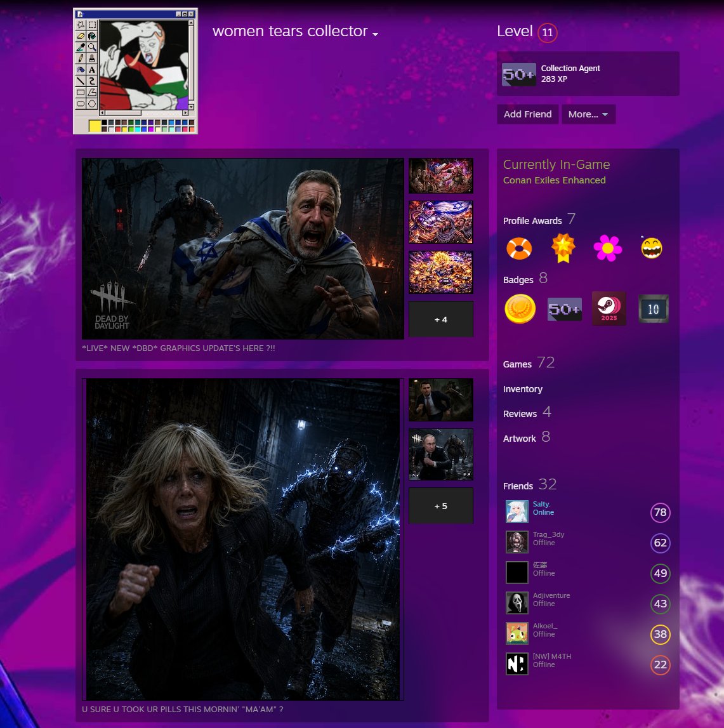Click the gold star ribbon award icon
This screenshot has width=724, height=728.
coord(563,248)
